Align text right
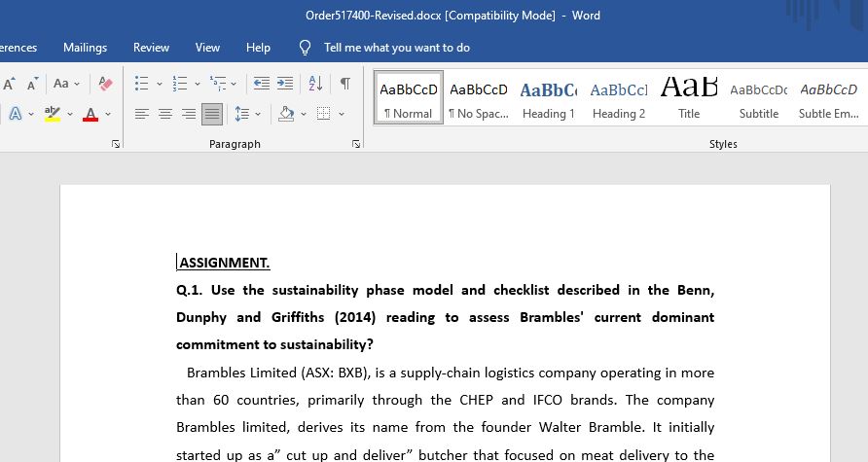The height and width of the screenshot is (462, 868). (x=188, y=114)
